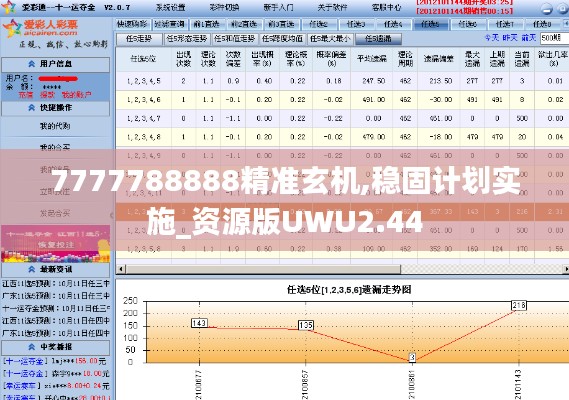Viewport: 569px width, 400px height.
Task: Select table row 1,2,3,4,8
Action: click(x=342, y=137)
